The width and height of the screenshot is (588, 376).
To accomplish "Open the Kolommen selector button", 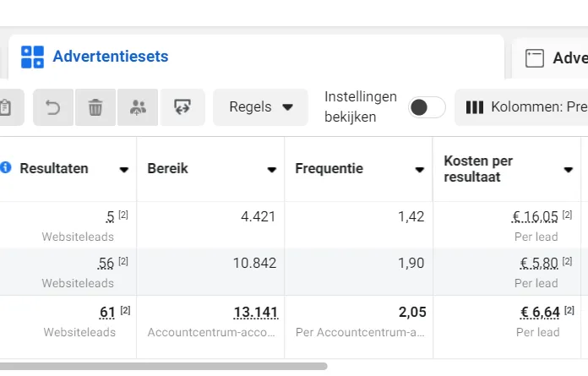I will click(521, 107).
